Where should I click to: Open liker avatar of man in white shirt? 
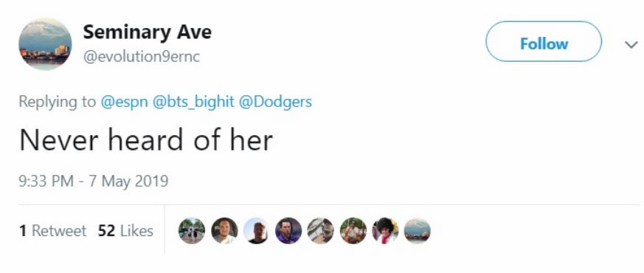click(x=224, y=231)
